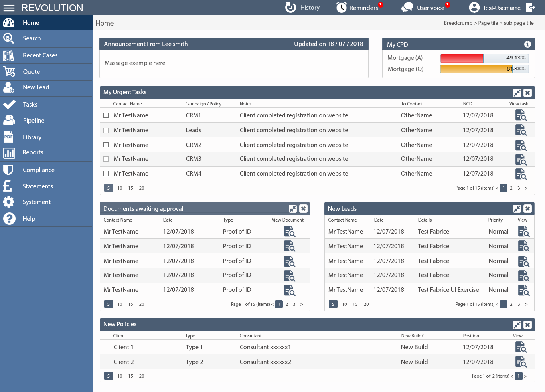Tick checkbox for CRM3 task

[x=106, y=159]
